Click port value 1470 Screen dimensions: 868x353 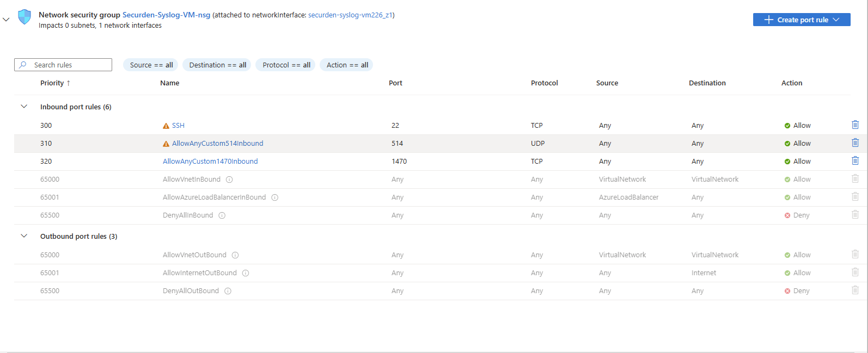coord(399,162)
